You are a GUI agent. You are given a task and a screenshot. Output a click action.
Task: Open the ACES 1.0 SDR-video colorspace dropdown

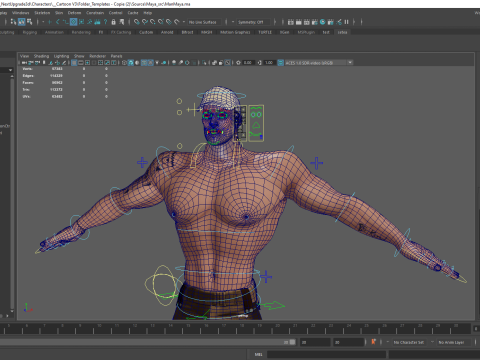[x=319, y=63]
